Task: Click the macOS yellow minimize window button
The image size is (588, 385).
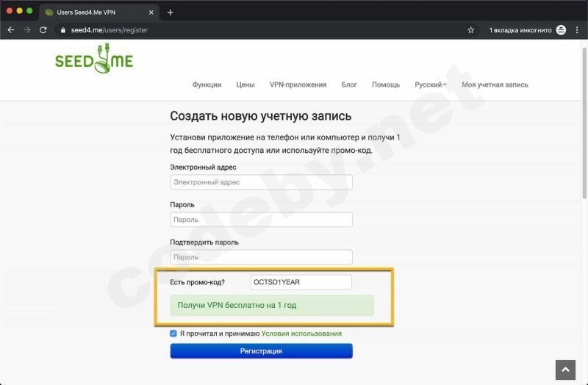Action: coord(20,11)
